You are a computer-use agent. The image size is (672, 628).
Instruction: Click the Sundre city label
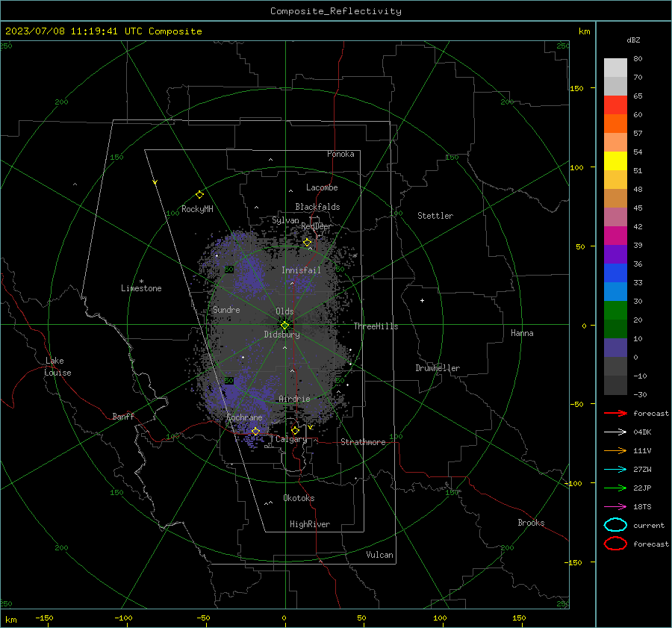[x=226, y=309]
